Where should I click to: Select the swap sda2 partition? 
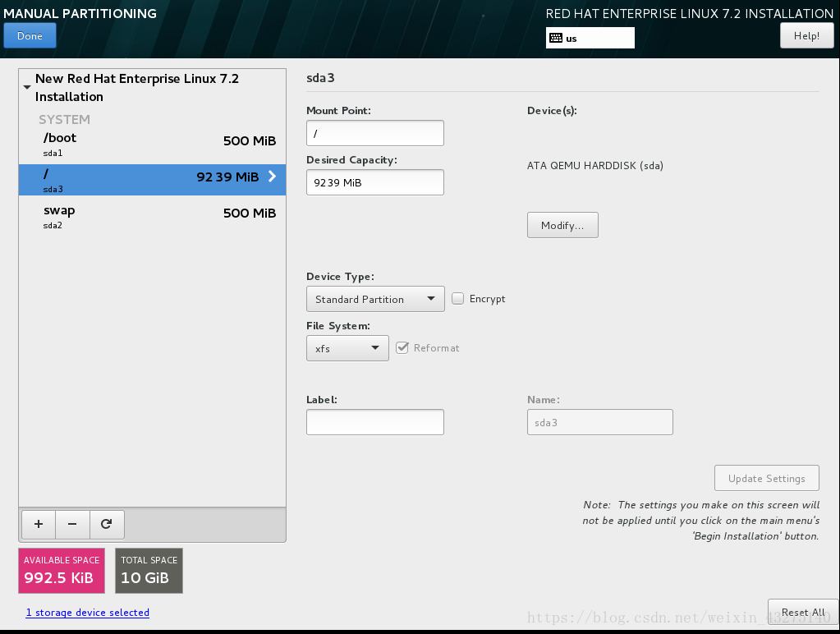[x=152, y=217]
